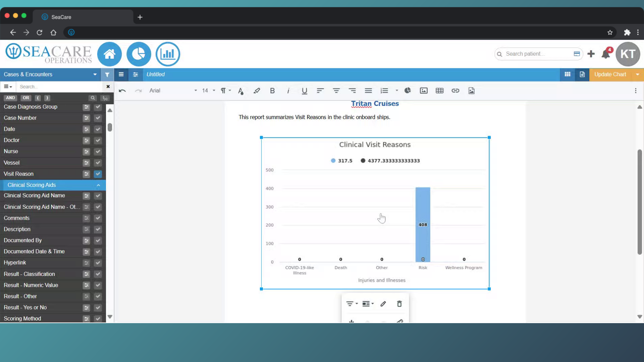Open the hamburger list icon beside Untitled
Viewport: 644px width, 362px height.
(x=121, y=74)
